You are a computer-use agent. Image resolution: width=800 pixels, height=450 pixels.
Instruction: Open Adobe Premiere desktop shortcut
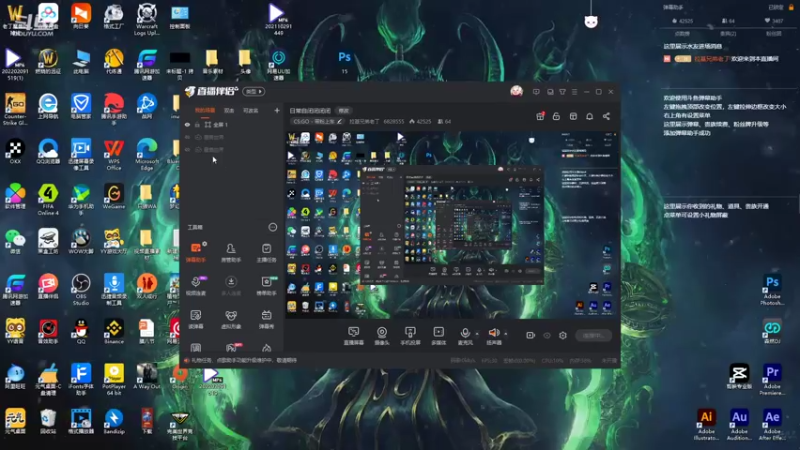pyautogui.click(x=772, y=379)
